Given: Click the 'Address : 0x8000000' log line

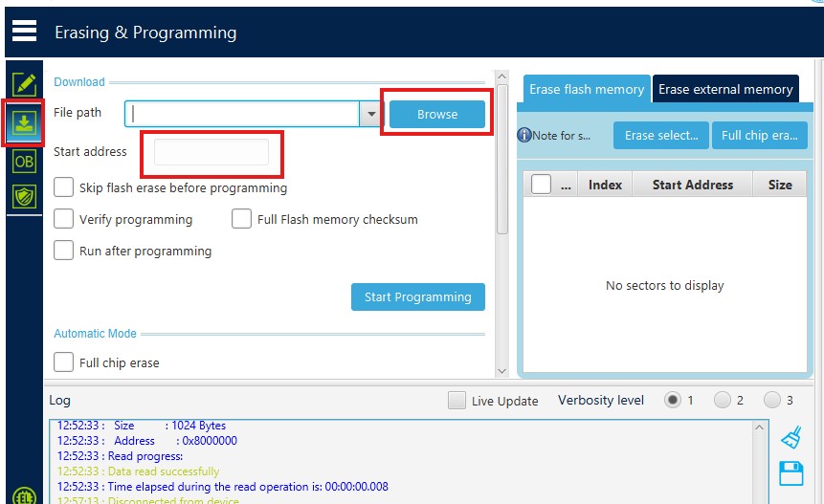Looking at the screenshot, I should pos(147,441).
